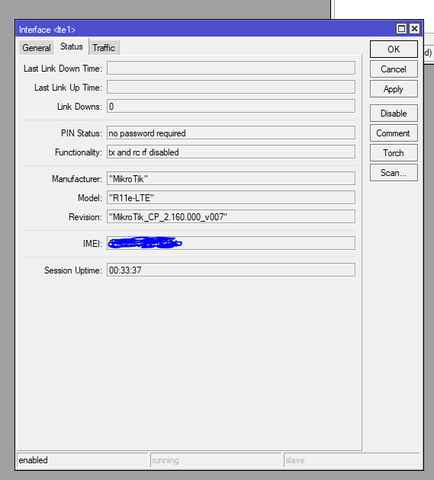Select the Manufacturer "MikroTik" field
The width and height of the screenshot is (434, 480).
231,179
